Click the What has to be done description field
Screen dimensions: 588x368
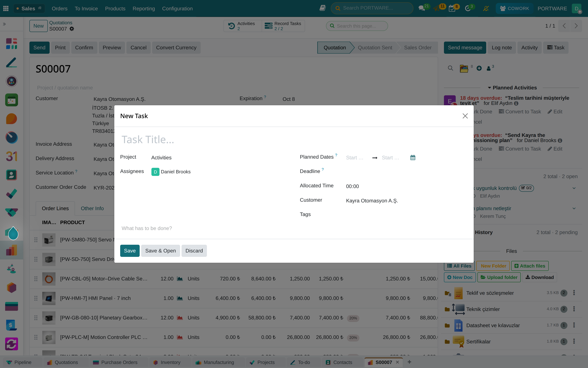pos(293,228)
